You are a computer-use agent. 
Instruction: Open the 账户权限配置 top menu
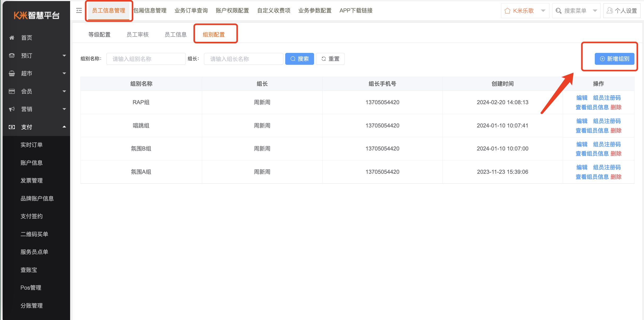232,11
